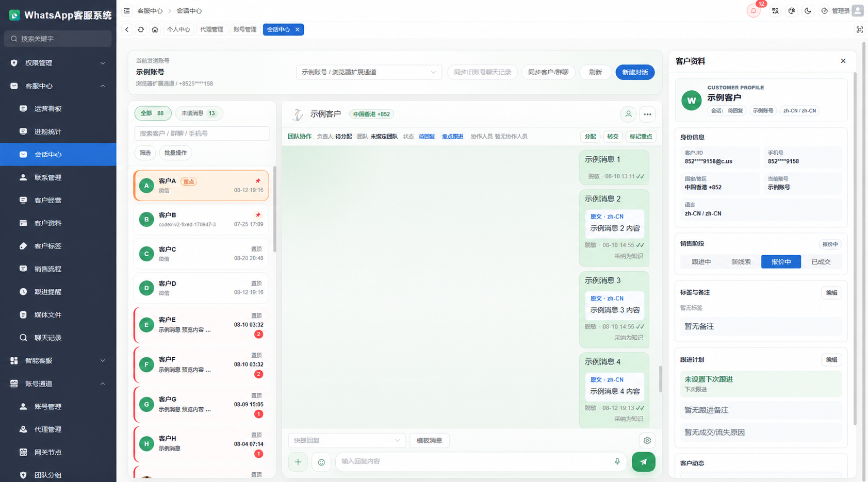This screenshot has width=868, height=482.
Task: Open the 示例账号 / 浏览器扩展通道 dropdown
Action: [369, 72]
